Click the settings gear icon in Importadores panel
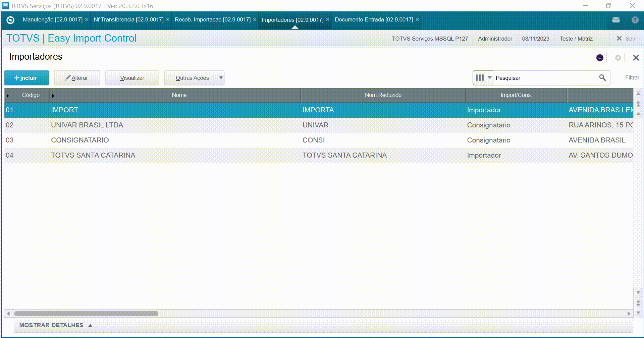 (x=618, y=57)
